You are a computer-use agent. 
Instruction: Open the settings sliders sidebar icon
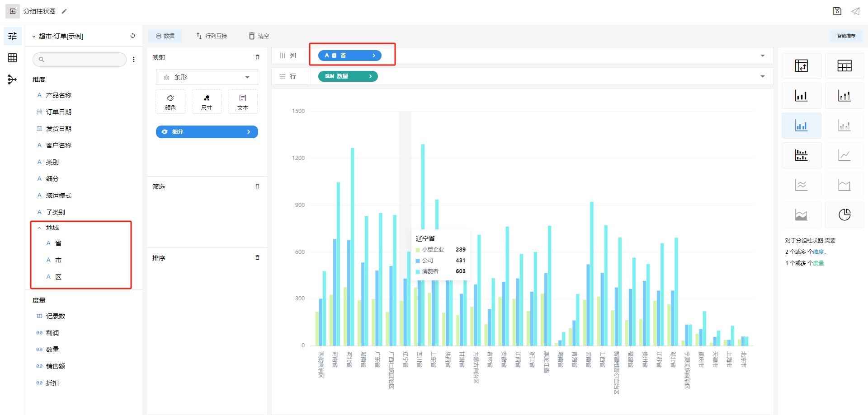coord(13,36)
